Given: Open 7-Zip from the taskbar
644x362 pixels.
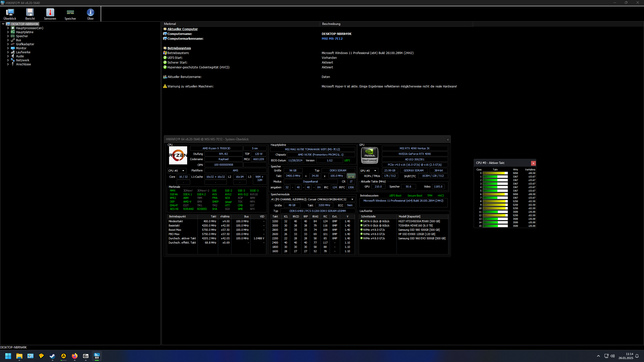Looking at the screenshot, I should (x=86, y=356).
